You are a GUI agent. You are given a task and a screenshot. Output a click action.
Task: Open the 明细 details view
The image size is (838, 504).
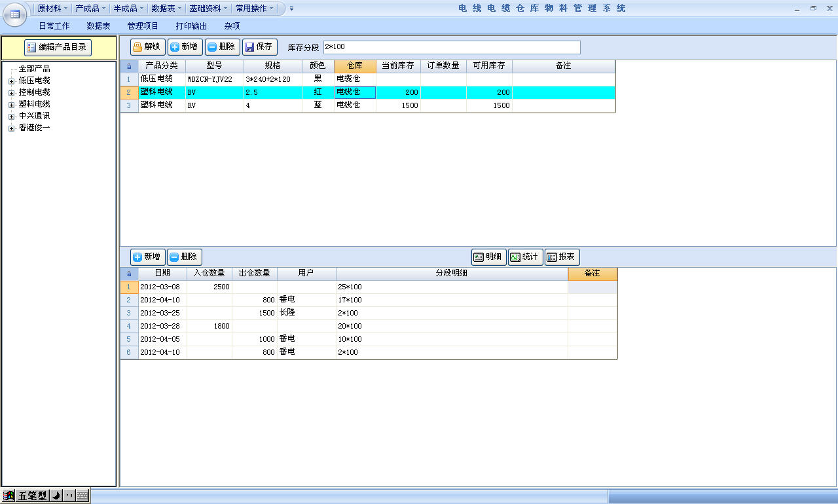coord(488,257)
